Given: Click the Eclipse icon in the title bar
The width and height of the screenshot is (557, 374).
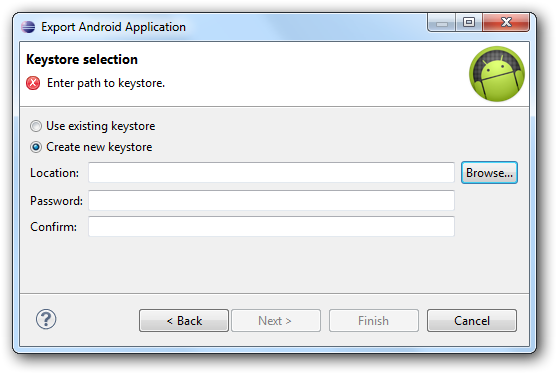Looking at the screenshot, I should coord(28,27).
